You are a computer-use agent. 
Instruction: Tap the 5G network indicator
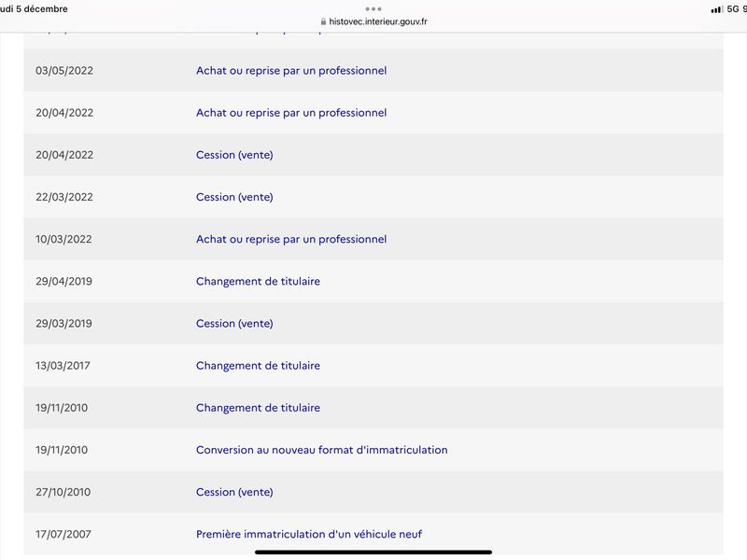[733, 9]
